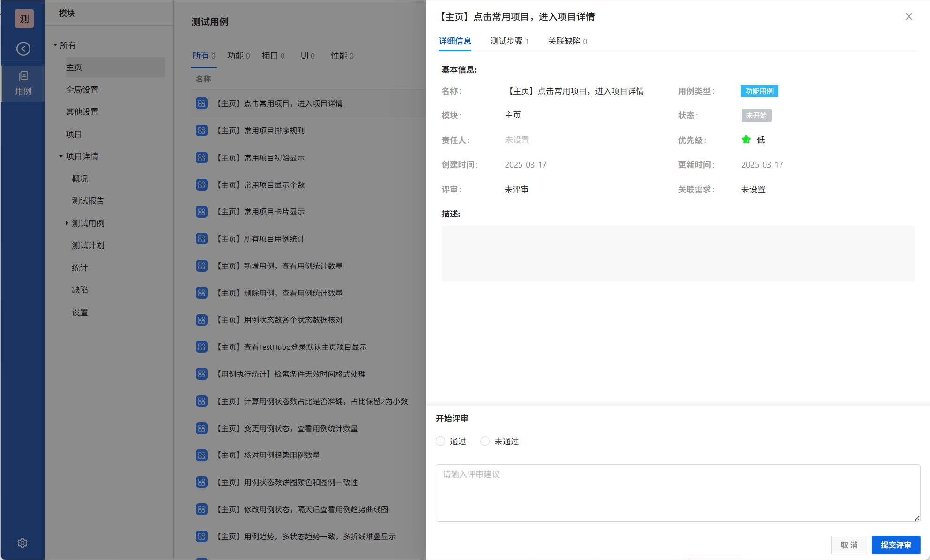Open settings gear at sidebar bottom
This screenshot has height=560, width=930.
coord(22,543)
